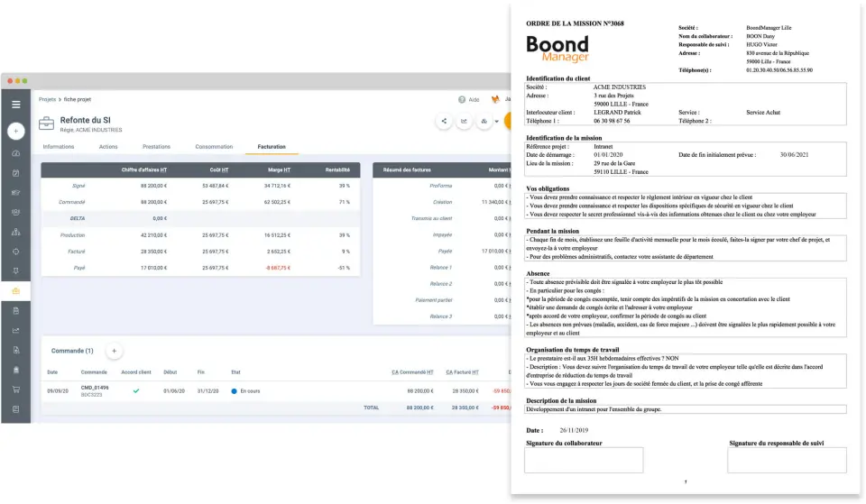Click the En cours blue status dot
Screen dimensions: 866x504
point(234,391)
